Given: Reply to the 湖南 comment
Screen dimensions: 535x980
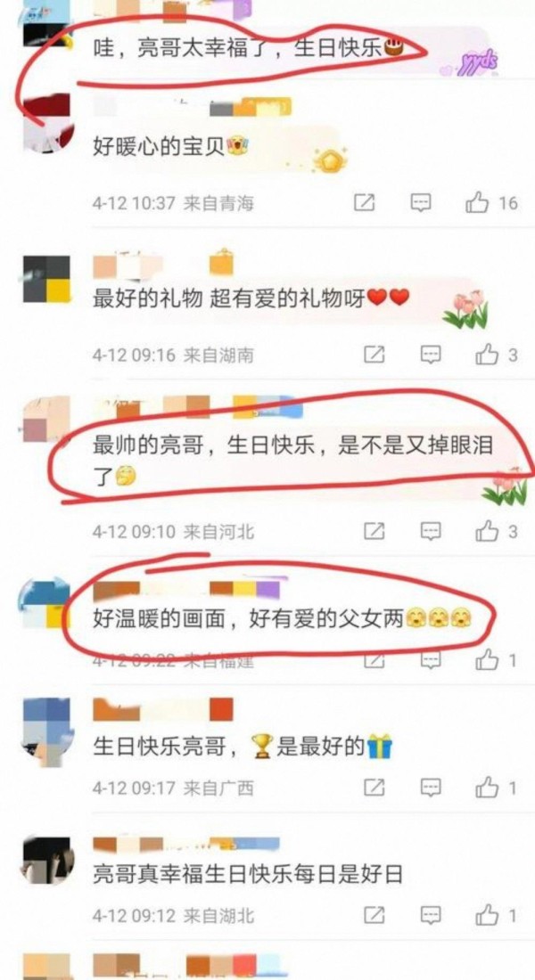Looking at the screenshot, I should pyautogui.click(x=430, y=355).
